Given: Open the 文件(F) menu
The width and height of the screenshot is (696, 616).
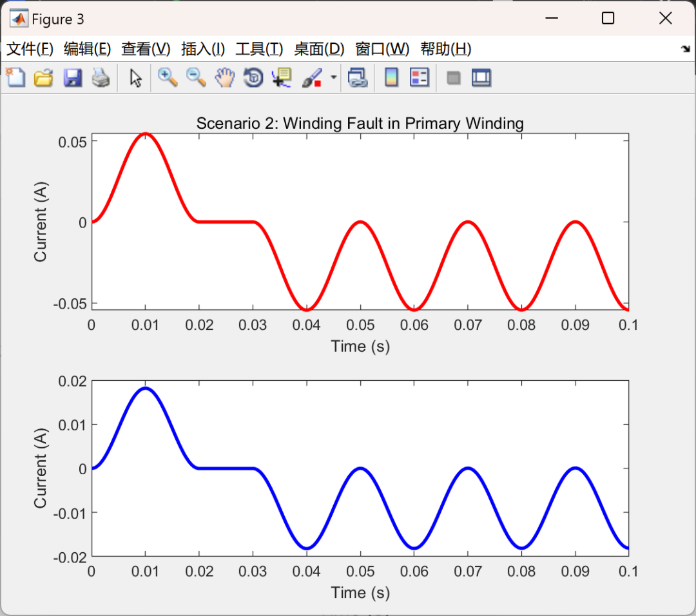Looking at the screenshot, I should (x=30, y=49).
